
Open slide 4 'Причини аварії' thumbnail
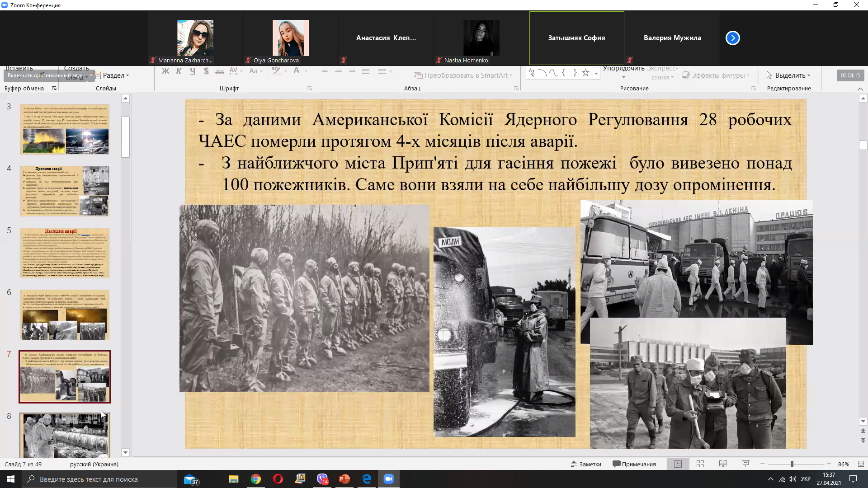(x=65, y=191)
